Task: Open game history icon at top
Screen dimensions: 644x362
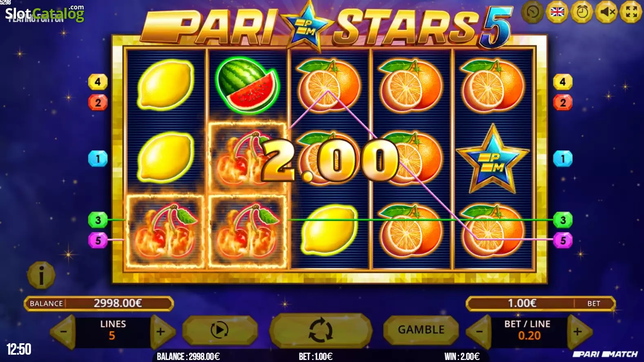Action: 533,12
